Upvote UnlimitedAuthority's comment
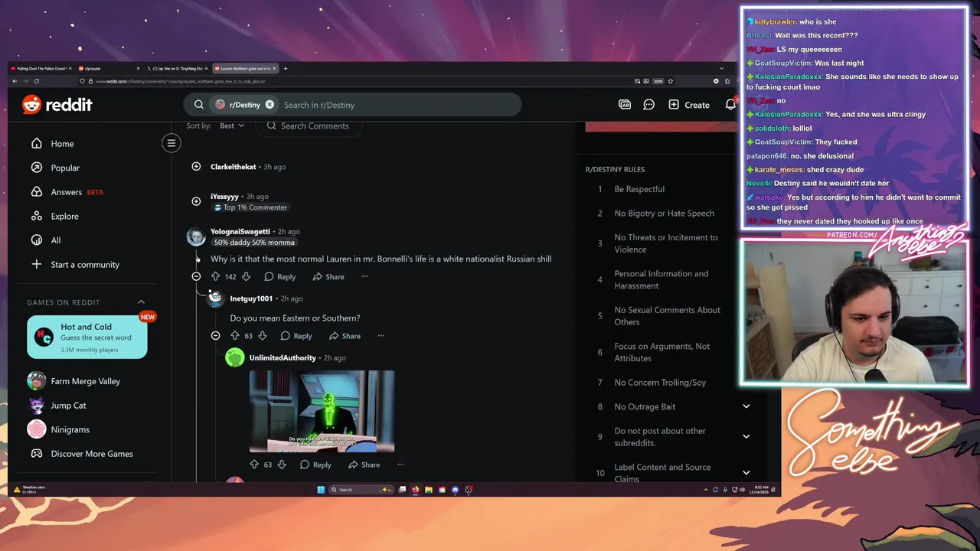Screen dimensions: 980x551 [x=254, y=465]
